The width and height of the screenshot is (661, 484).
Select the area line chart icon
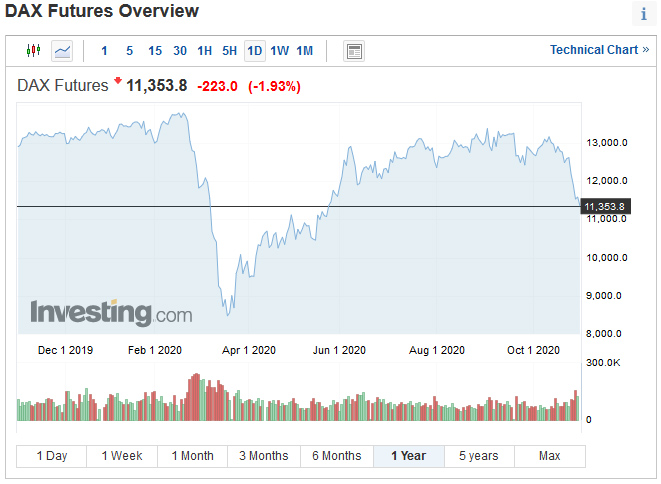tap(62, 50)
